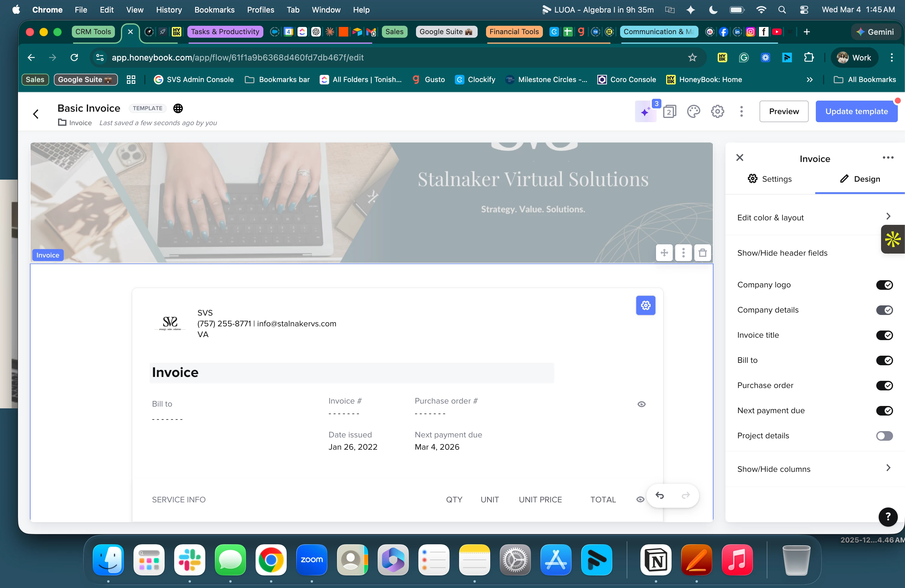Open template settings gear in header
This screenshot has width=905, height=588.
point(717,111)
